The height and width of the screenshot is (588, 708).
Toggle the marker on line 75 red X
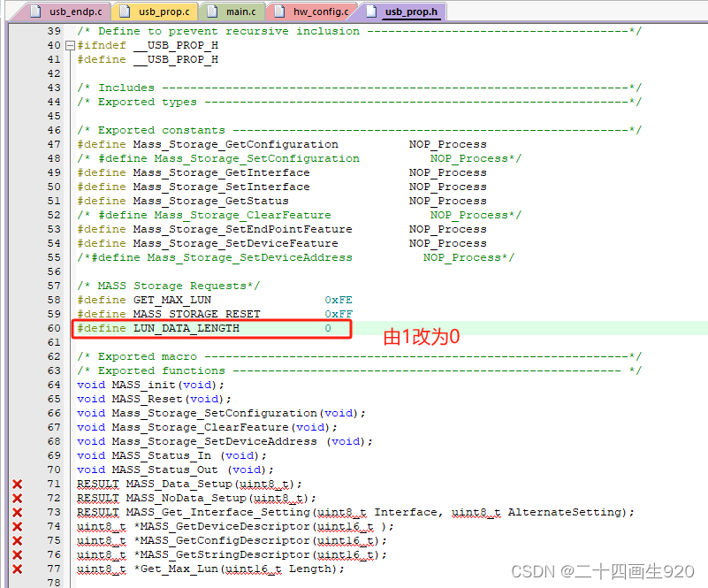click(16, 540)
